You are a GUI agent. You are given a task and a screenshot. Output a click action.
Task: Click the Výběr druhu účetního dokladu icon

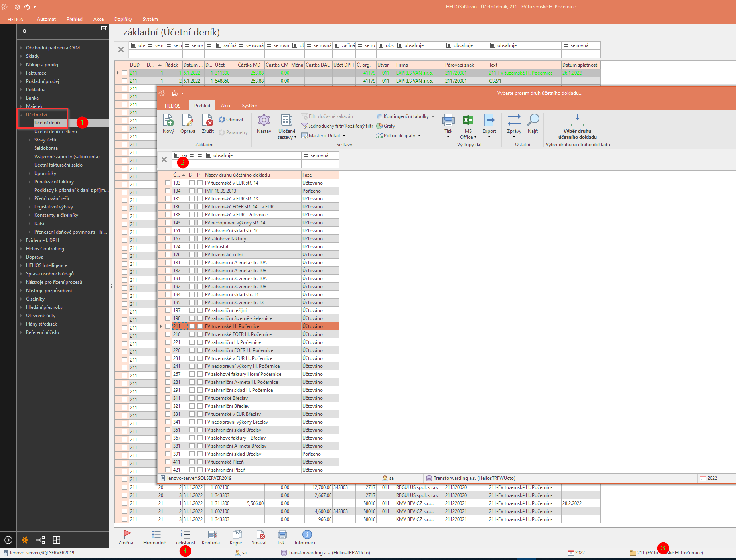577,120
